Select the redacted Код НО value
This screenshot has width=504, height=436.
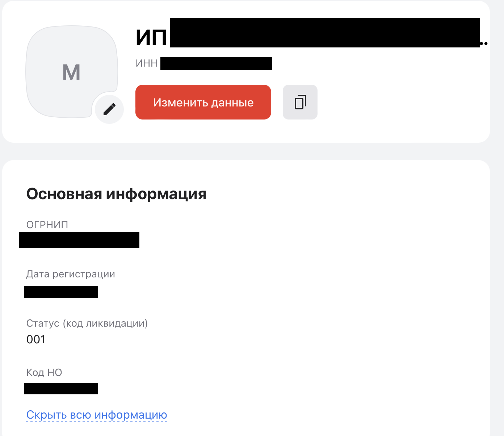(x=61, y=389)
